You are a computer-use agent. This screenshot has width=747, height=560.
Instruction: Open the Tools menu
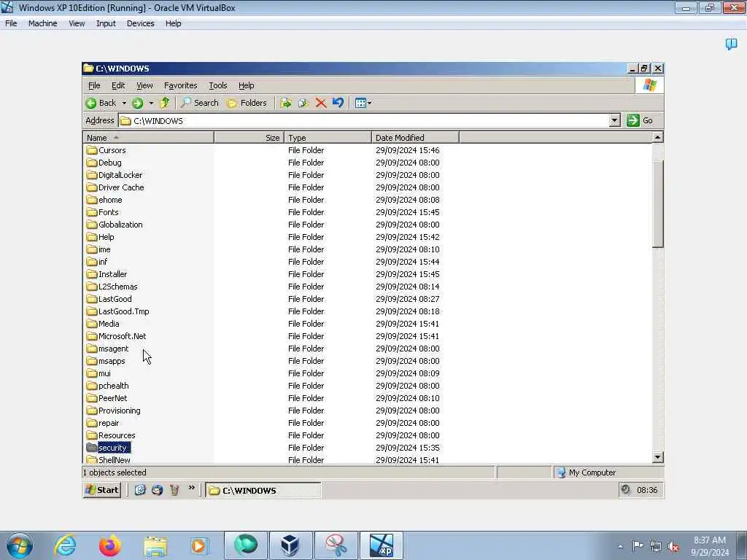(217, 86)
